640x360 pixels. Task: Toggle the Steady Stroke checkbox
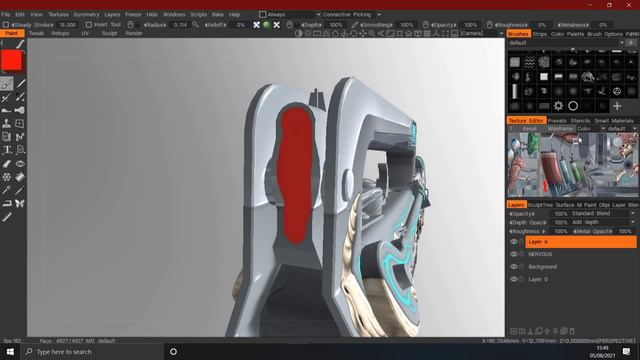point(6,25)
